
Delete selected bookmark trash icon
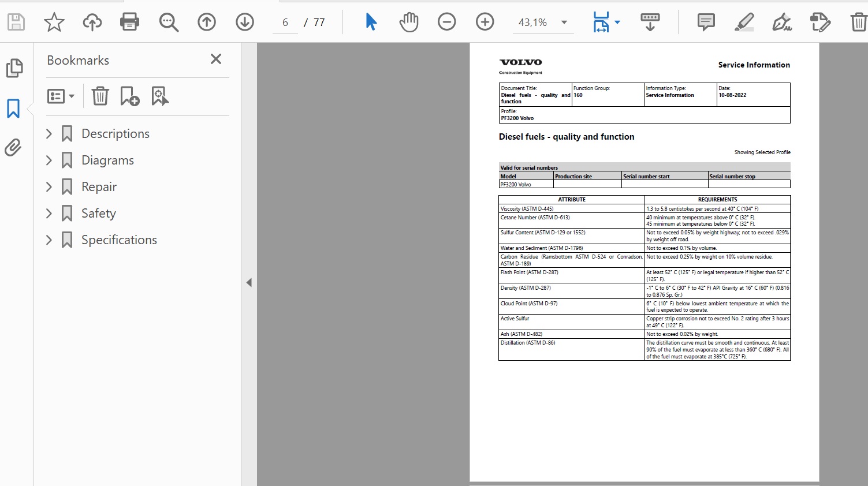tap(100, 96)
